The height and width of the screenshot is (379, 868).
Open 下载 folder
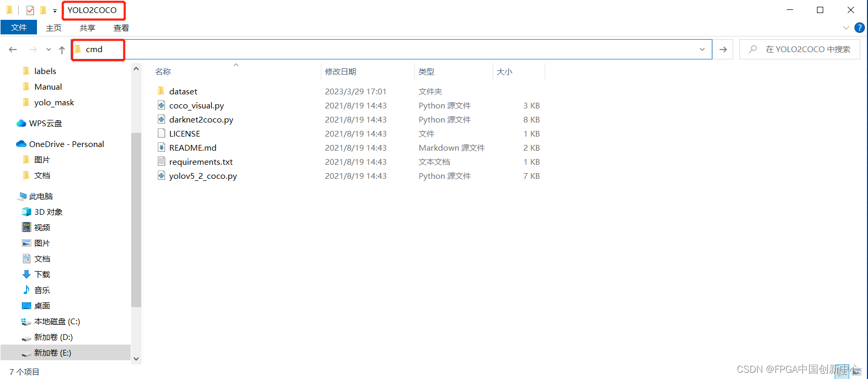[x=42, y=274]
